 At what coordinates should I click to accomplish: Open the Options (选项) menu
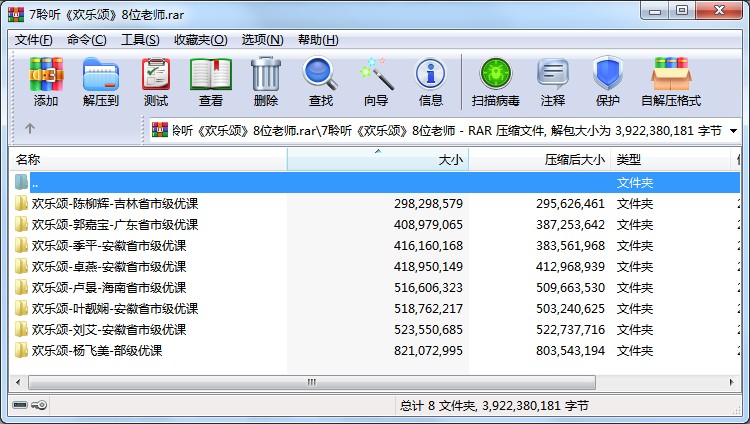click(262, 40)
